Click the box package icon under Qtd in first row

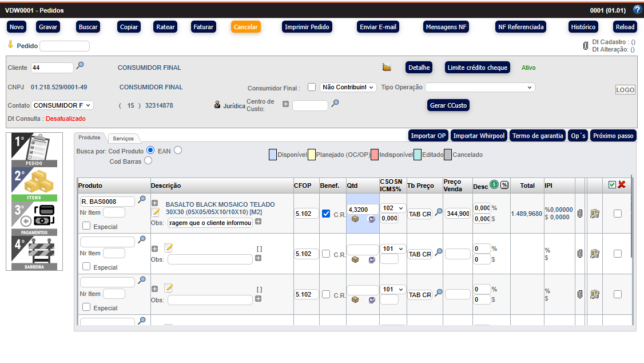(x=355, y=219)
